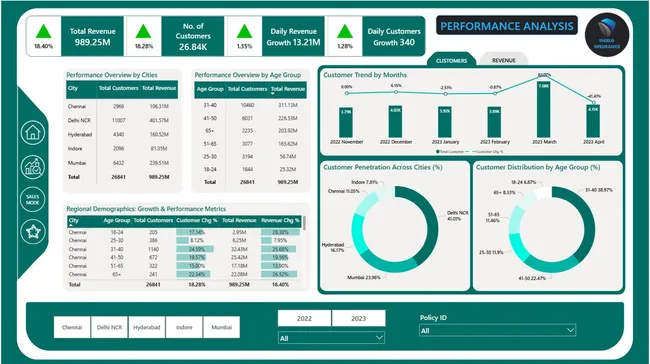The width and height of the screenshot is (650, 364).
Task: Open the Home page icon in sidebar
Action: (32, 133)
